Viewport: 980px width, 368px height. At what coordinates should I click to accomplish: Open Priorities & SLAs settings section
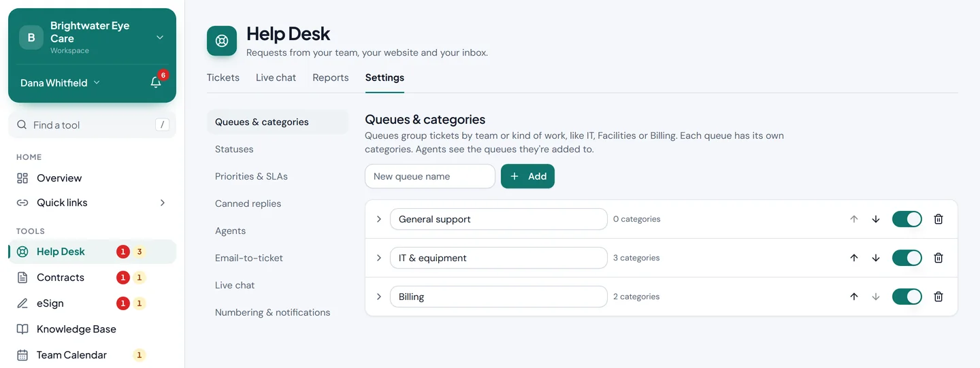pos(278,176)
